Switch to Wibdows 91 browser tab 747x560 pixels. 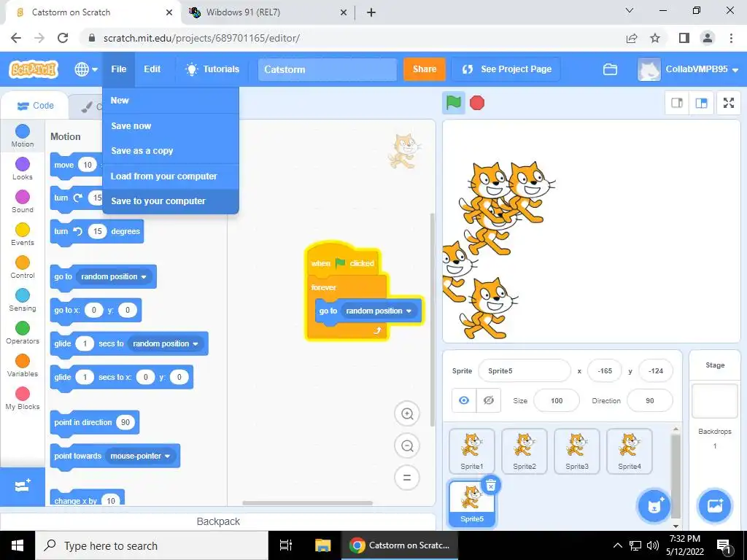pos(269,12)
